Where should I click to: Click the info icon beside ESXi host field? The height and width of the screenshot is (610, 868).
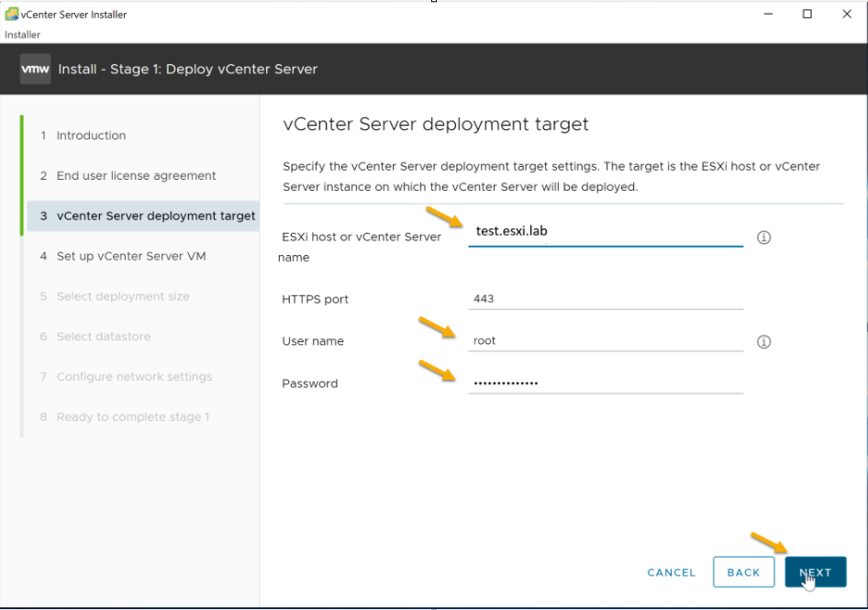coord(763,238)
